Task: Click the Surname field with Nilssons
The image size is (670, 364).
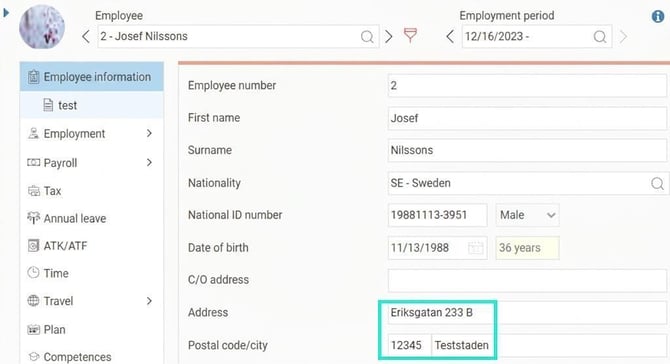Action: click(527, 150)
